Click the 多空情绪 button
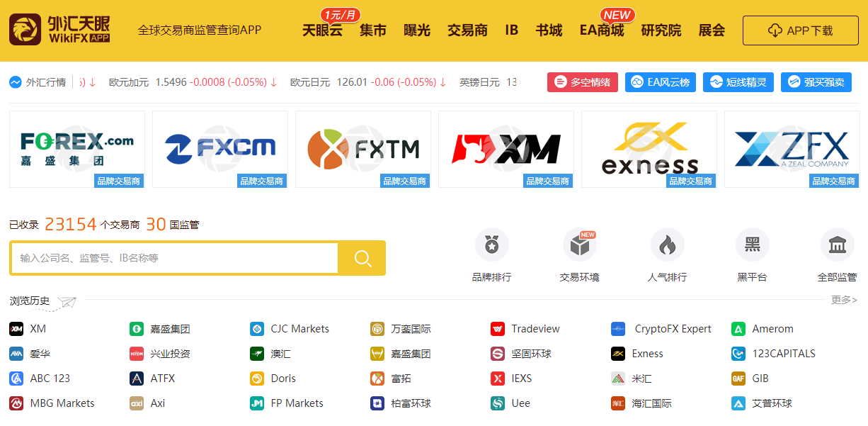This screenshot has height=426, width=868. (583, 82)
